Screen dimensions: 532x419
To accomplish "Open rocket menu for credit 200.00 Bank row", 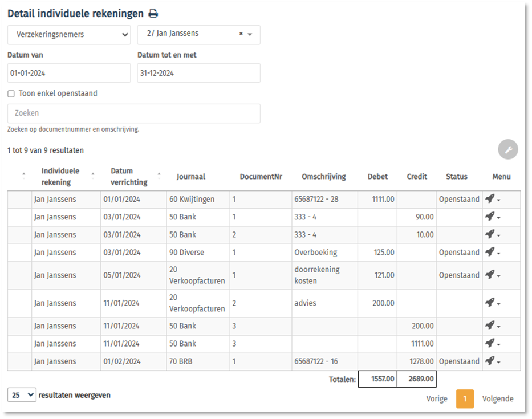I will tap(492, 326).
